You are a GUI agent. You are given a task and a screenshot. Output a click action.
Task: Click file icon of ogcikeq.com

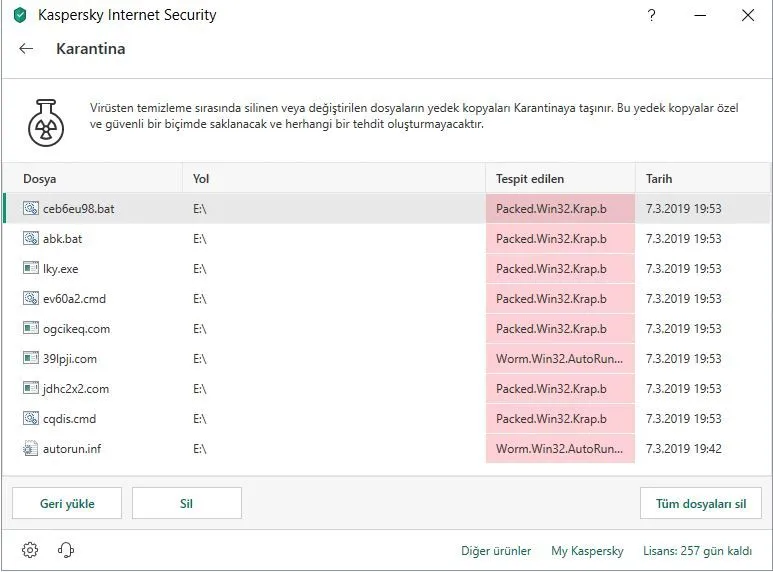click(x=31, y=328)
